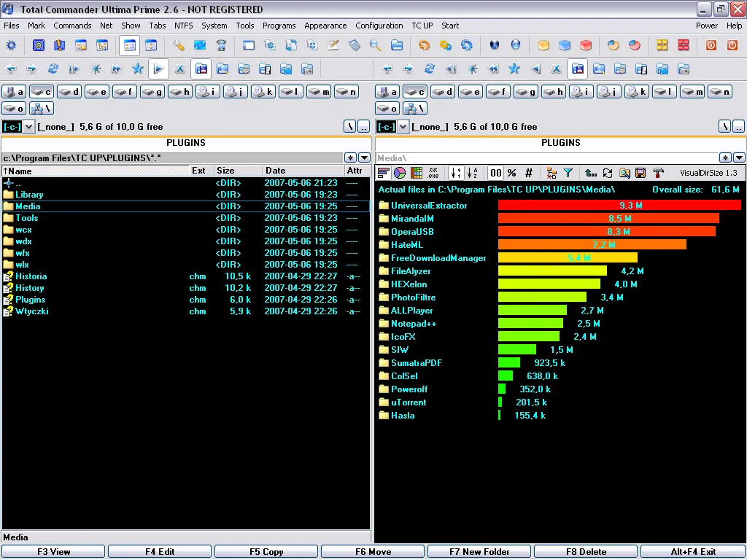747x560 pixels.
Task: Open the Configuration menu
Action: [379, 26]
